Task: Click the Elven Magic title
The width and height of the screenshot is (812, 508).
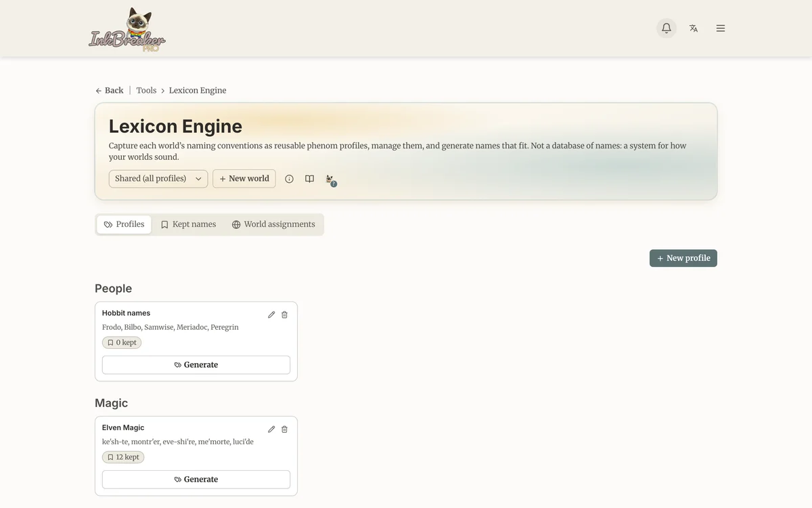Action: (123, 427)
